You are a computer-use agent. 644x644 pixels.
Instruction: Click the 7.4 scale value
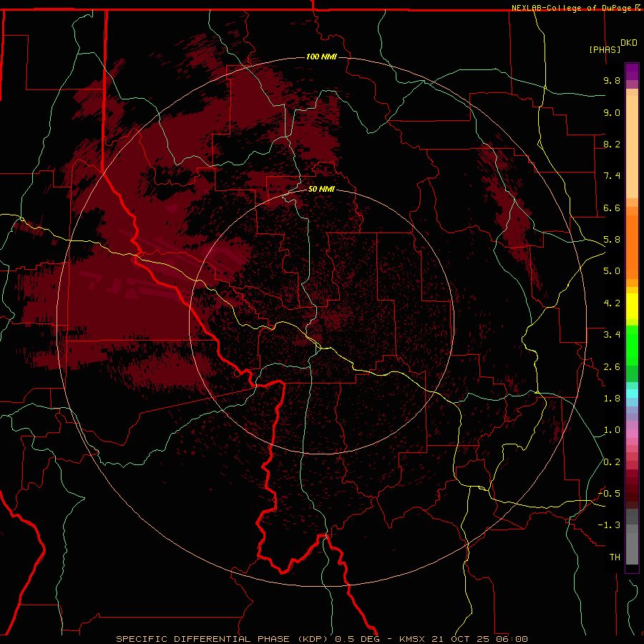coord(612,176)
